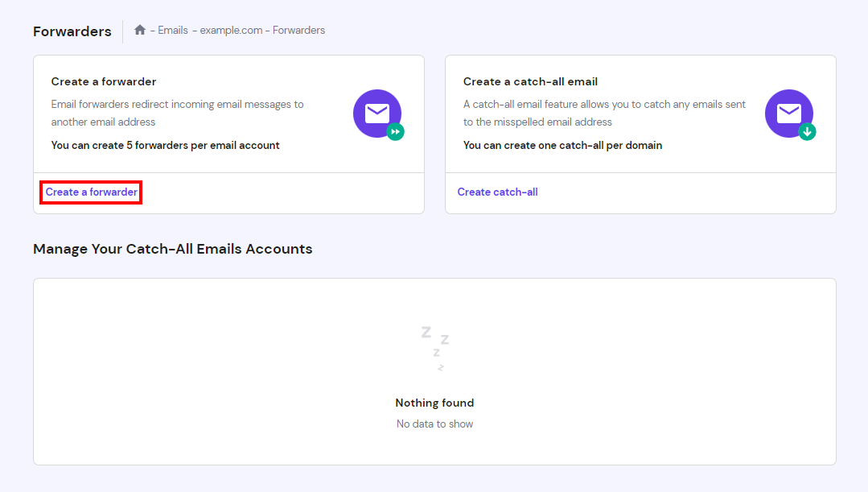Click the purple catch-all envelope icon
Screen dimensions: 868x492
[x=789, y=114]
